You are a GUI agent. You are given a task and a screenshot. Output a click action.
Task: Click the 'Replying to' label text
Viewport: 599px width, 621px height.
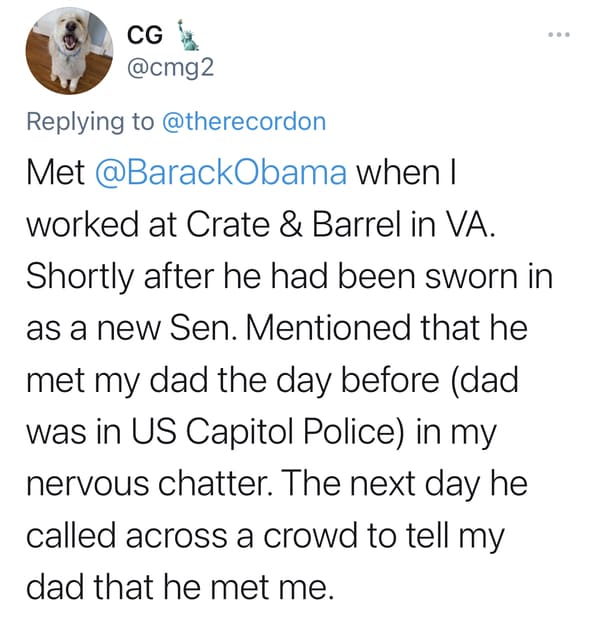click(90, 122)
